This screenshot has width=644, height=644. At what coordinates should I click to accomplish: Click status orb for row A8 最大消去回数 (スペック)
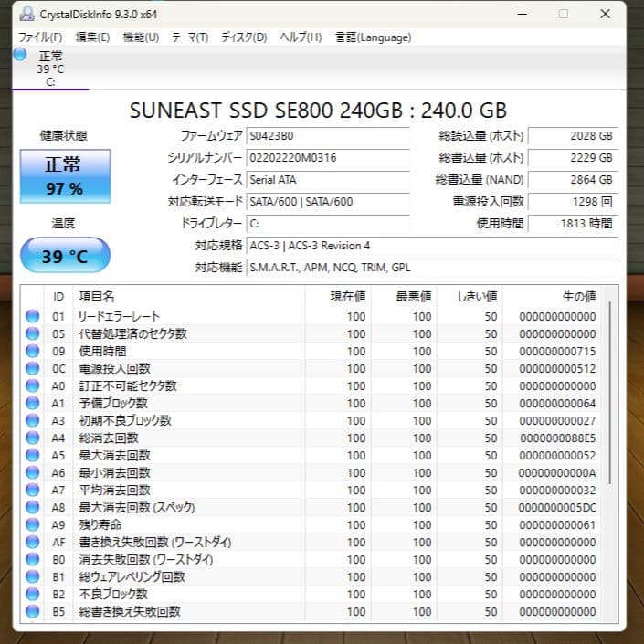(x=33, y=507)
